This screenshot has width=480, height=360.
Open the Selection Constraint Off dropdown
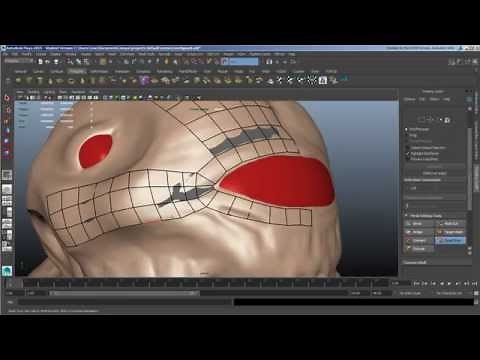point(435,188)
